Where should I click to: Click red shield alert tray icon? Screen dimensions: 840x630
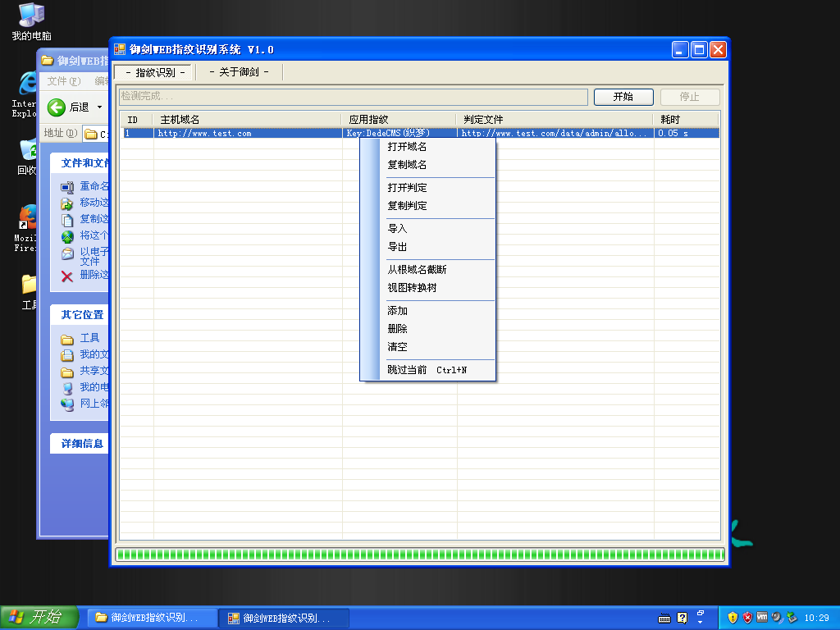click(747, 618)
